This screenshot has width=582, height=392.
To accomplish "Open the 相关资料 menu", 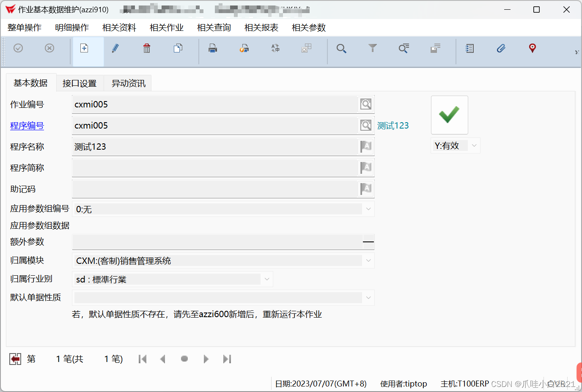I will pos(119,27).
